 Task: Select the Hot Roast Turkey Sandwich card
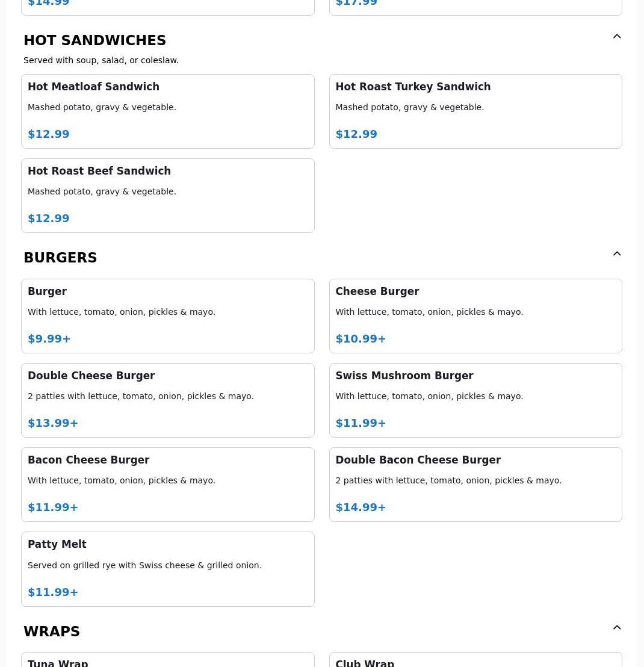(x=475, y=111)
